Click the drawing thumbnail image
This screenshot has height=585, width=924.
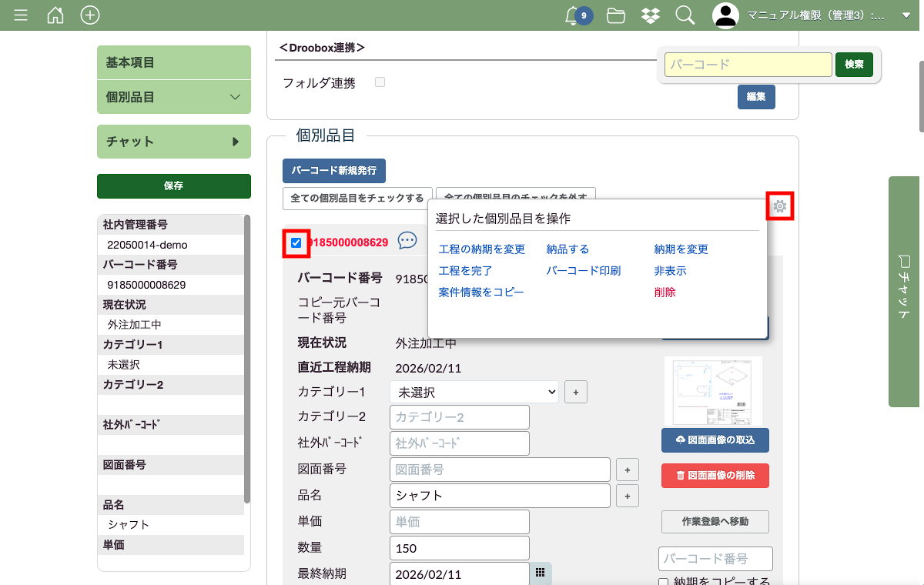pos(713,390)
